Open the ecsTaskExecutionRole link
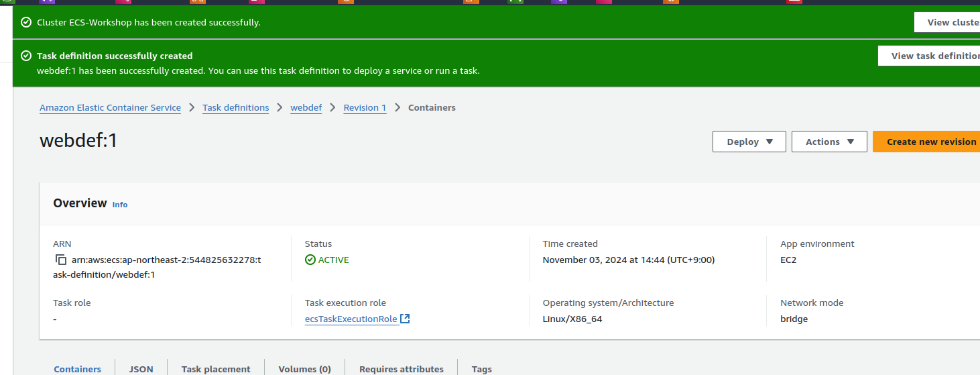The image size is (980, 375). pos(351,319)
